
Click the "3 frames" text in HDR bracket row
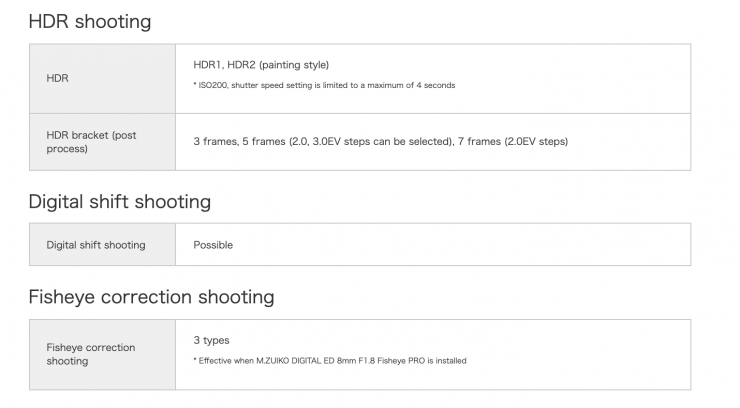pos(215,142)
